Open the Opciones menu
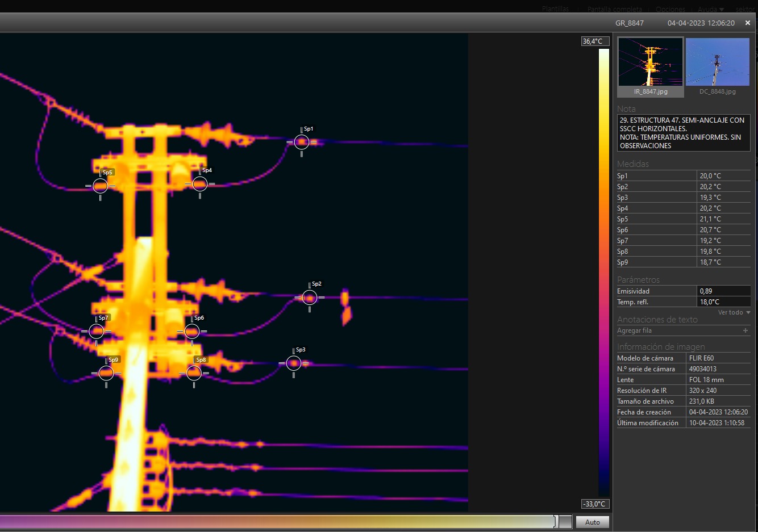 pos(670,9)
